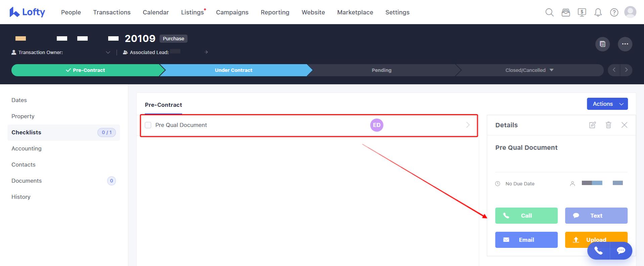Click the Pre Qual Document title in Details

click(x=526, y=147)
